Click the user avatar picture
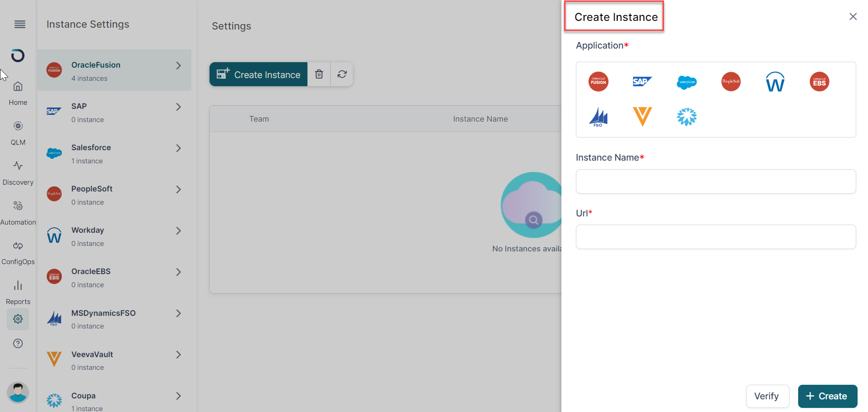This screenshot has width=868, height=412. point(18,392)
